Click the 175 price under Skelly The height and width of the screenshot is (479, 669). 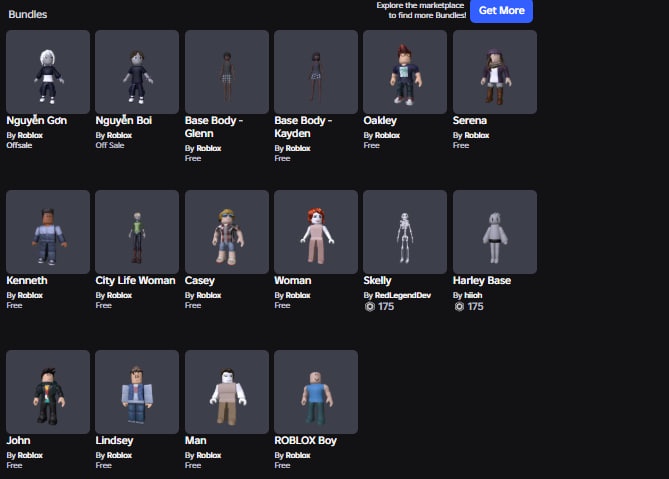click(386, 307)
